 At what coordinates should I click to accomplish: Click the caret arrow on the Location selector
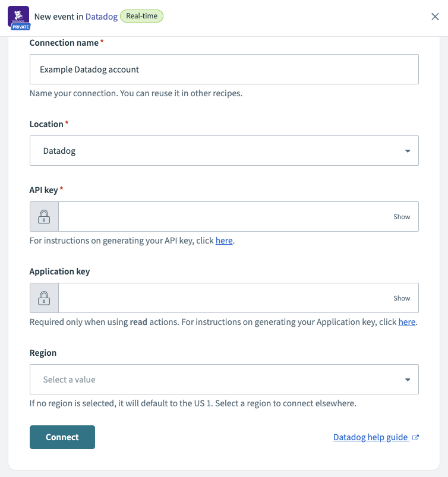408,150
